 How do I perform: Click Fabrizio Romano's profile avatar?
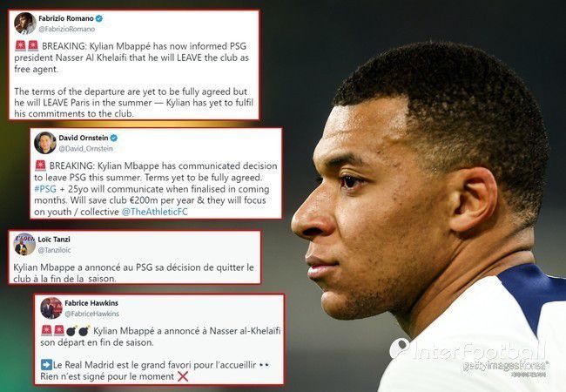pos(24,24)
